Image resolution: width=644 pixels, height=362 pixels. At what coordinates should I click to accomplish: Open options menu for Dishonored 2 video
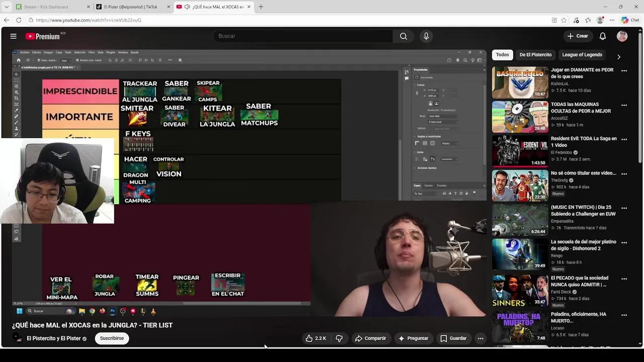coord(624,242)
